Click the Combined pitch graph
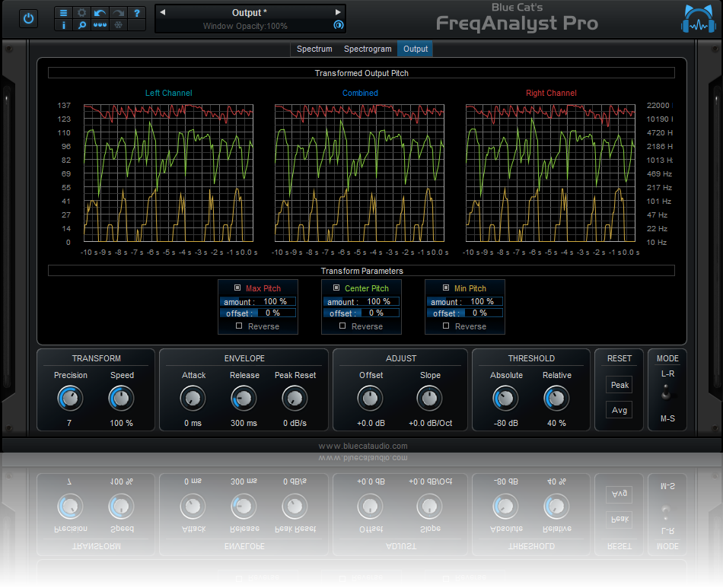 (359, 173)
